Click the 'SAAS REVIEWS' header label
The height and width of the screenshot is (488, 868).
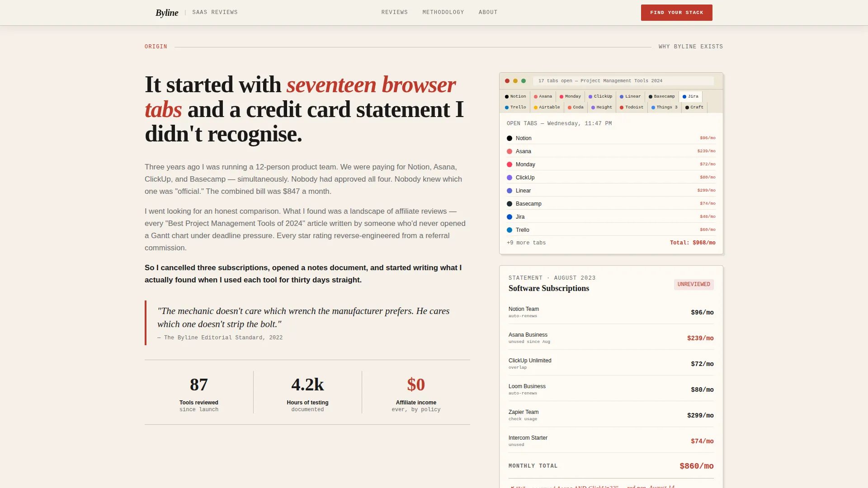[x=215, y=12]
